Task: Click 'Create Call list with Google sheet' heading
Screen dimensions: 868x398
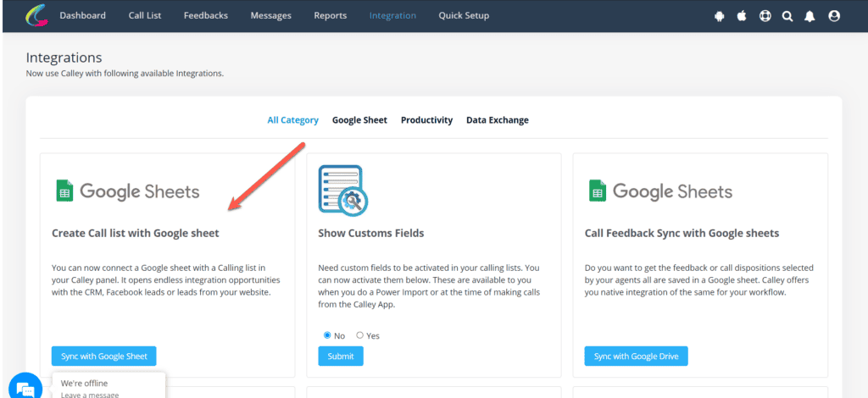Action: tap(136, 233)
